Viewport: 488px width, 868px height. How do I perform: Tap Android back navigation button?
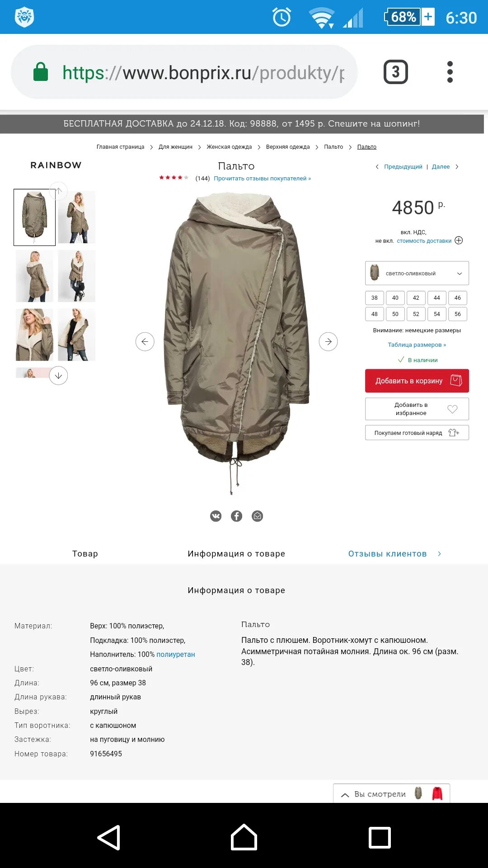[109, 837]
